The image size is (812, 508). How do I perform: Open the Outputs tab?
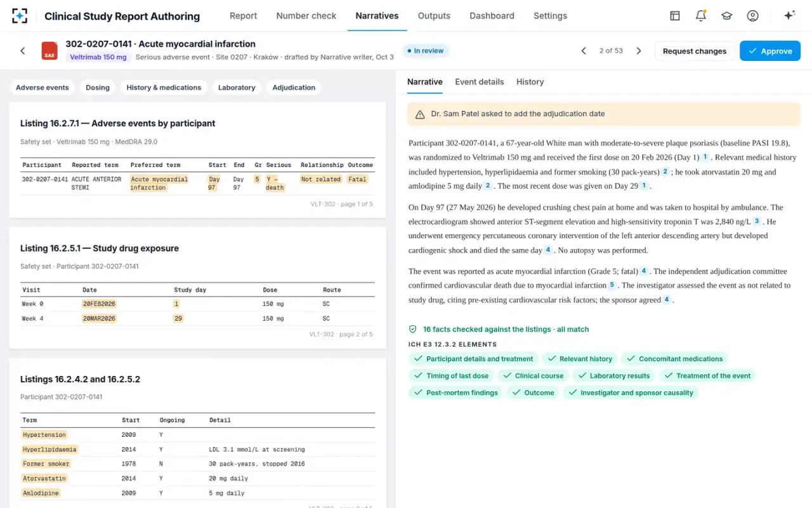tap(434, 16)
